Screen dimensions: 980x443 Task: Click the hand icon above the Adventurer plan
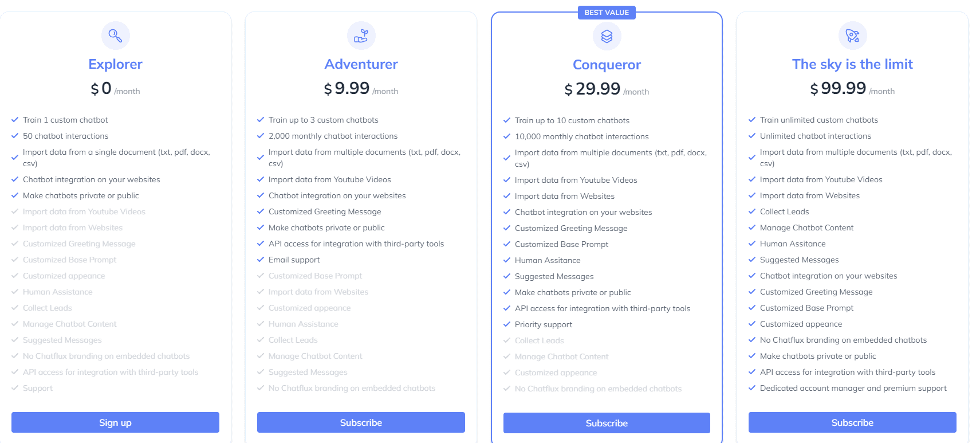[361, 35]
